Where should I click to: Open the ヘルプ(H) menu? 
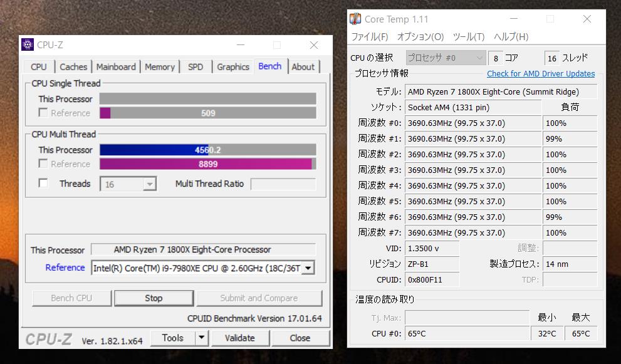511,37
